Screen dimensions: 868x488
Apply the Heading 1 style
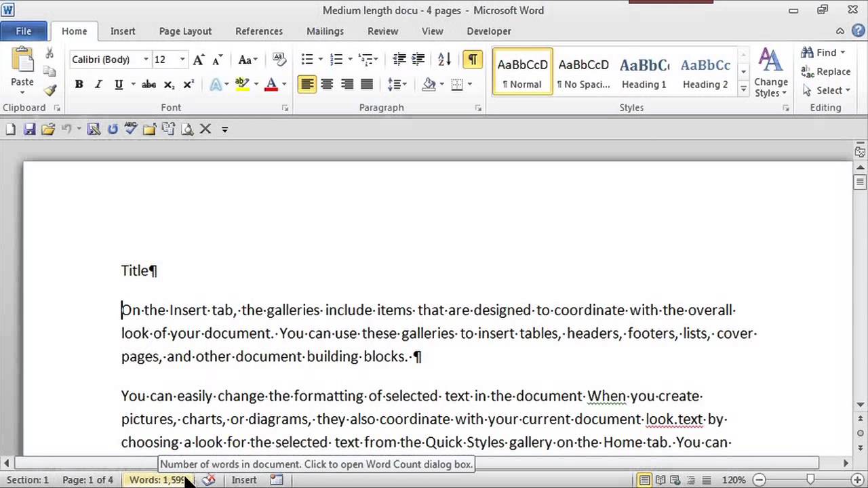click(x=644, y=72)
